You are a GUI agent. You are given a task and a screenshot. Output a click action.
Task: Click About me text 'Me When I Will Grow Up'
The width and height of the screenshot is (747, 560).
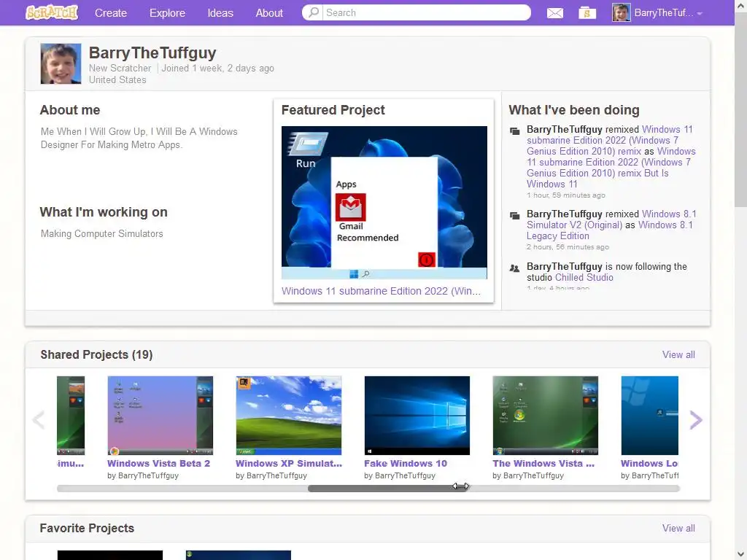[139, 138]
